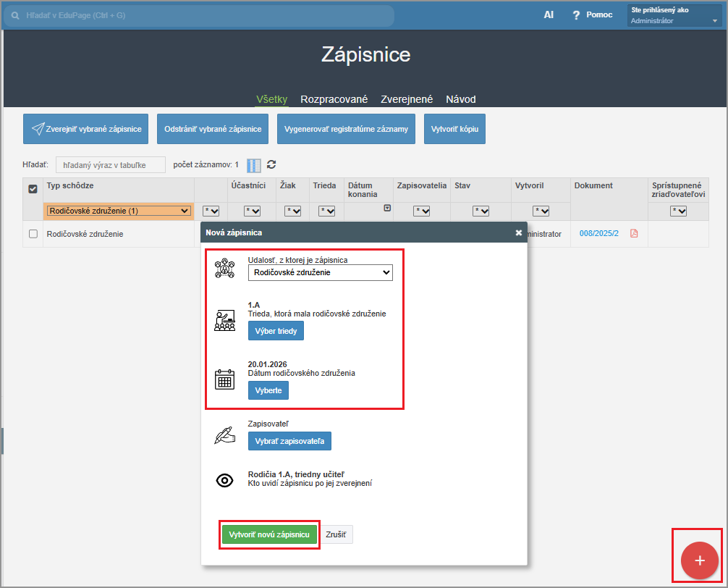Screen dimensions: 728x588
Task: Click the red plus add button
Action: click(699, 560)
